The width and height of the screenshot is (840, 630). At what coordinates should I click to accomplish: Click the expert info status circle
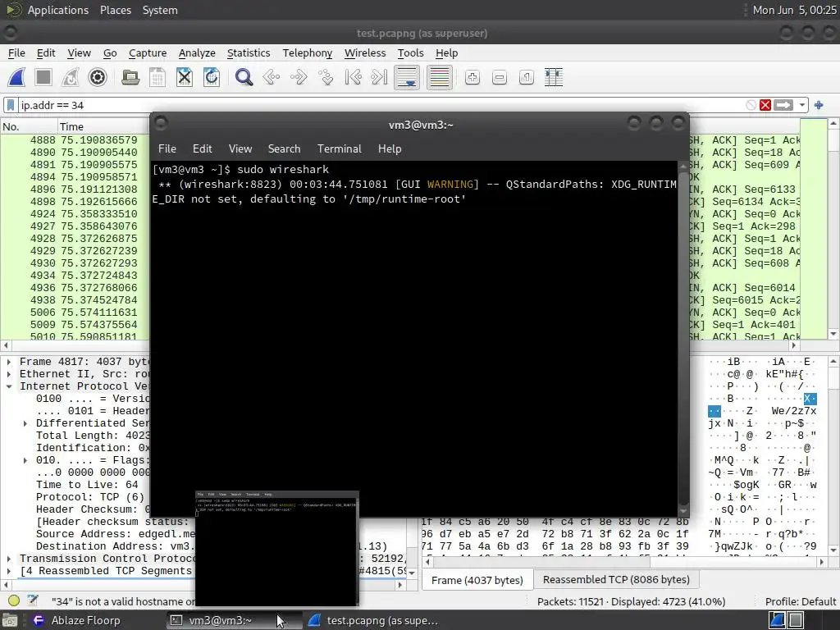[x=14, y=601]
